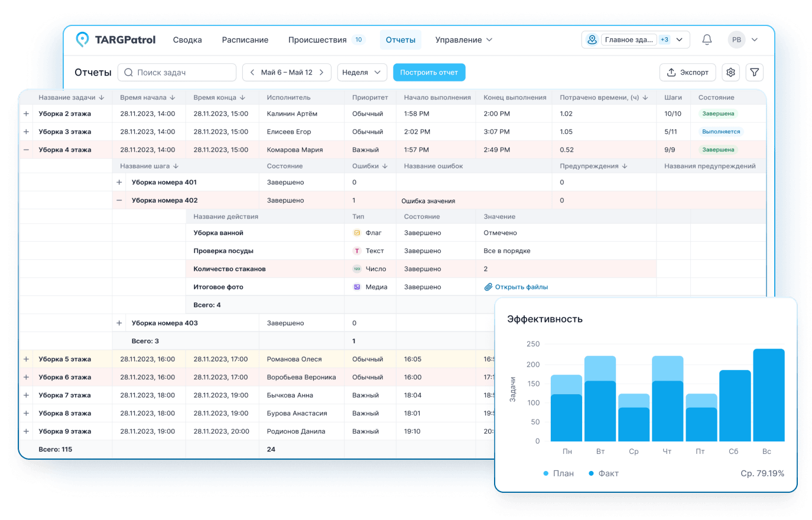The width and height of the screenshot is (812, 520).
Task: Expand the Уборка 2 этажа row
Action: [x=26, y=113]
